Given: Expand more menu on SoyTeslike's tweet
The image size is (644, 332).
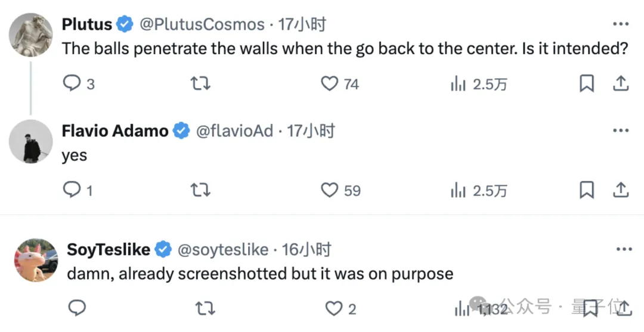Looking at the screenshot, I should click(623, 249).
